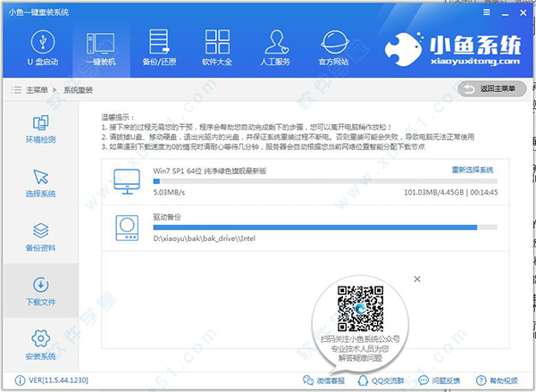Close the QR code popup
The width and height of the screenshot is (536, 392).
coord(417,279)
